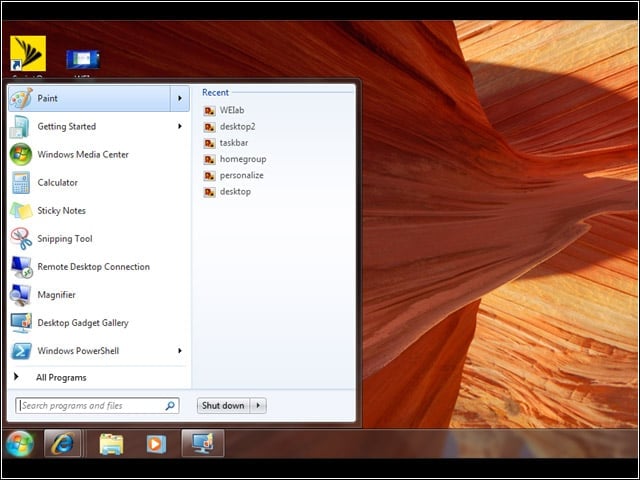Click the Start orb button
Image resolution: width=640 pixels, height=480 pixels.
20,444
